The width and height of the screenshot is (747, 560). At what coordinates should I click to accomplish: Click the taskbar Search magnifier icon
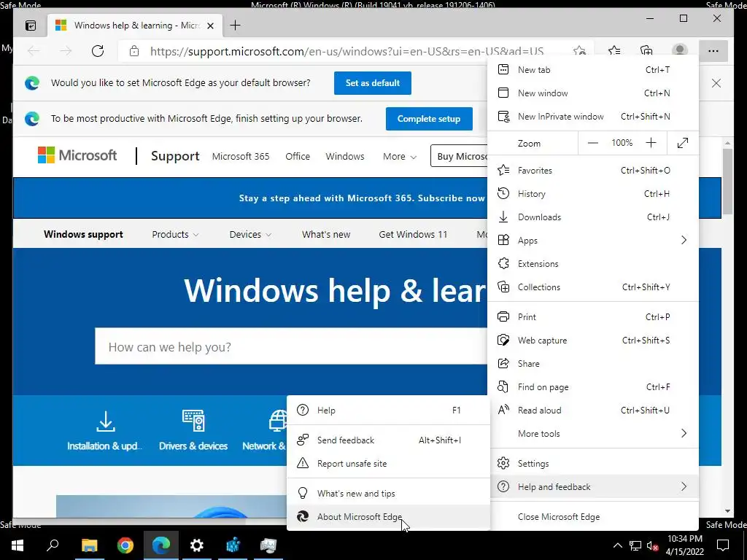tap(53, 545)
